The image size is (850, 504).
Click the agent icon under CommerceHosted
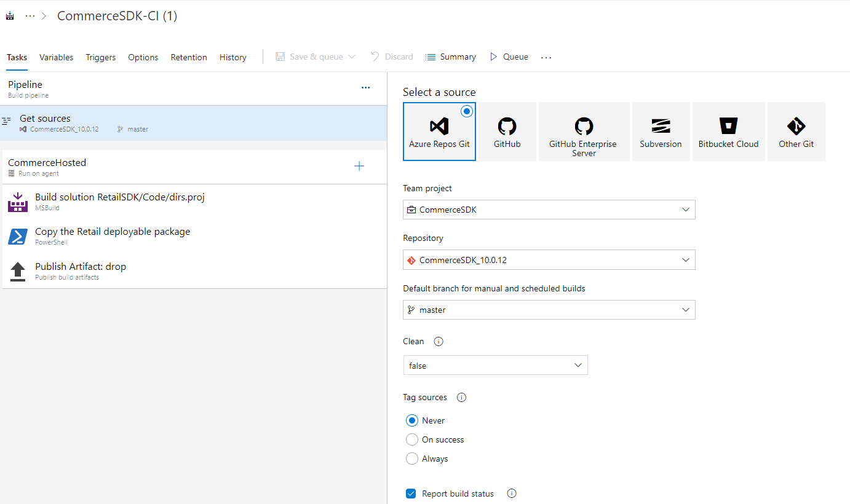tap(12, 173)
